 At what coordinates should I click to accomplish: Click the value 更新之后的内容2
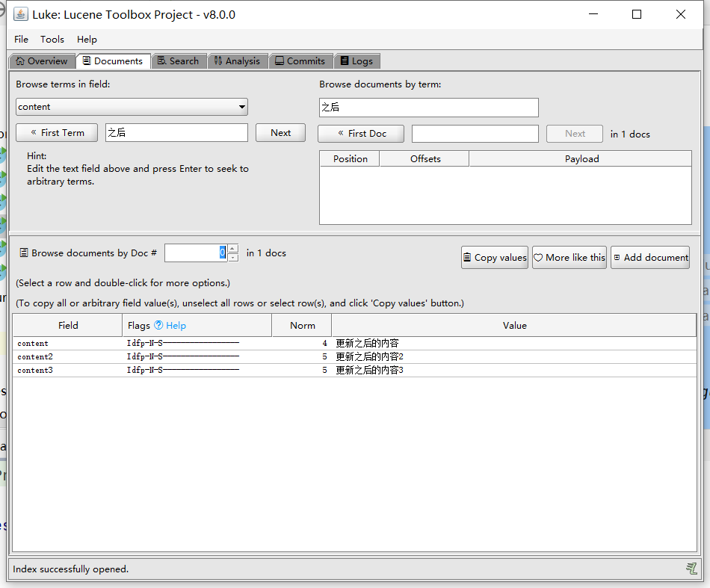(x=369, y=356)
